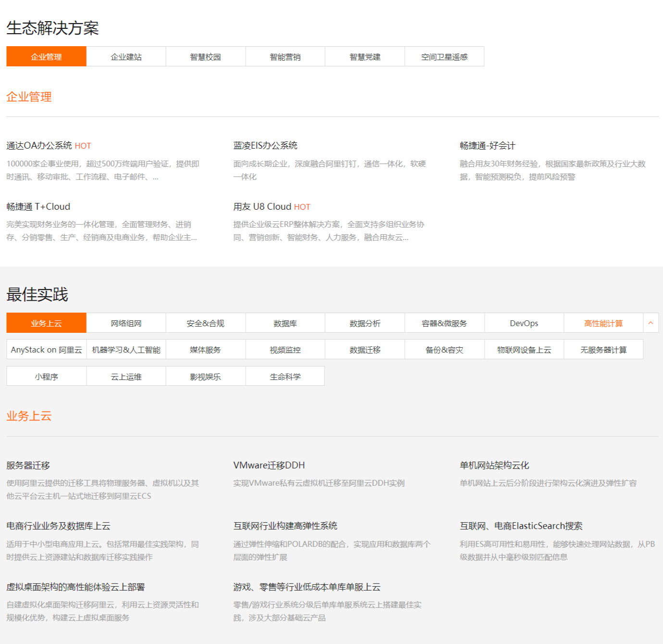Image resolution: width=663 pixels, height=644 pixels.
Task: Click the T+Cloud description starting 完美实现财务业务
Action: (101, 231)
